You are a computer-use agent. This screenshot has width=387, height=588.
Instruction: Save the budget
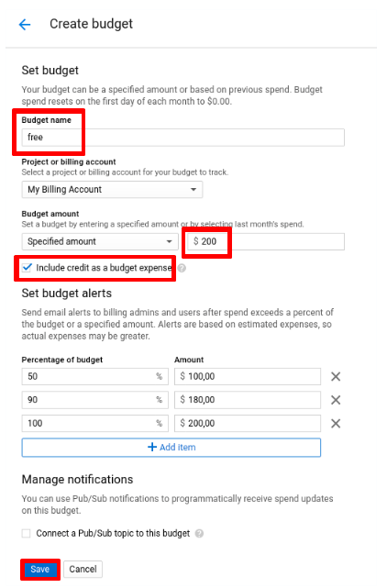pos(40,570)
